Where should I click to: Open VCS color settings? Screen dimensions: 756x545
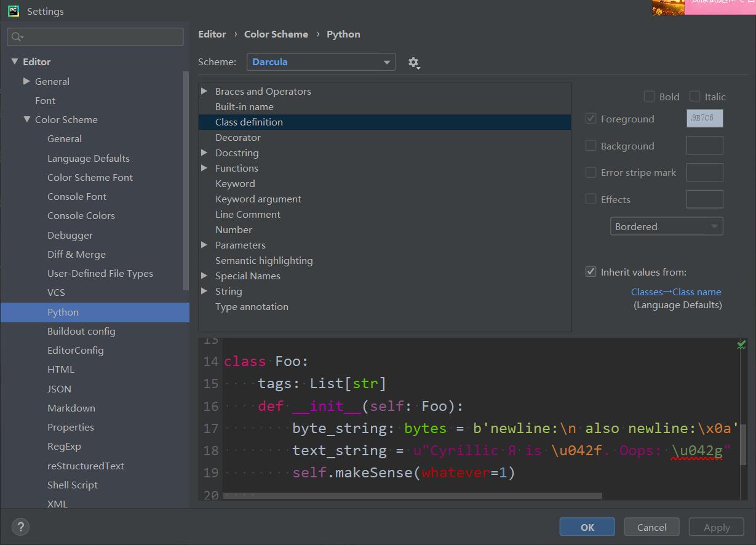pyautogui.click(x=56, y=293)
